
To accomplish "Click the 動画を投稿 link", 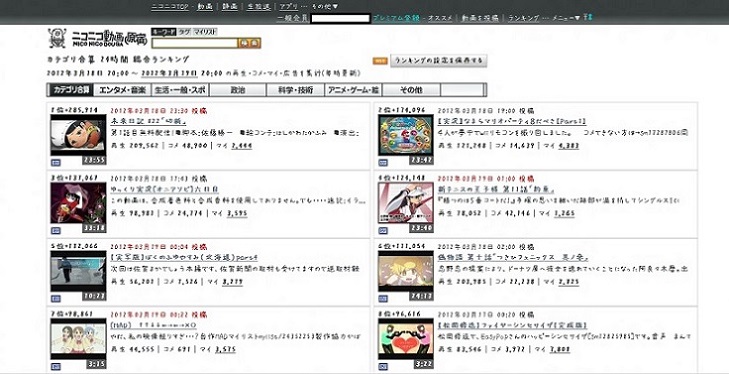I will pos(480,18).
